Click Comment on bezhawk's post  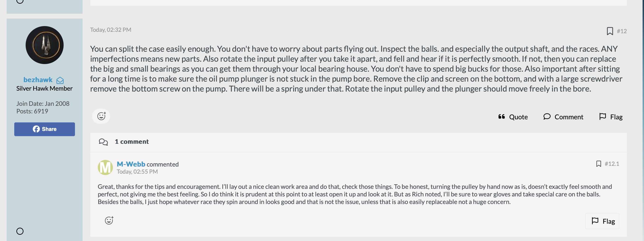563,117
